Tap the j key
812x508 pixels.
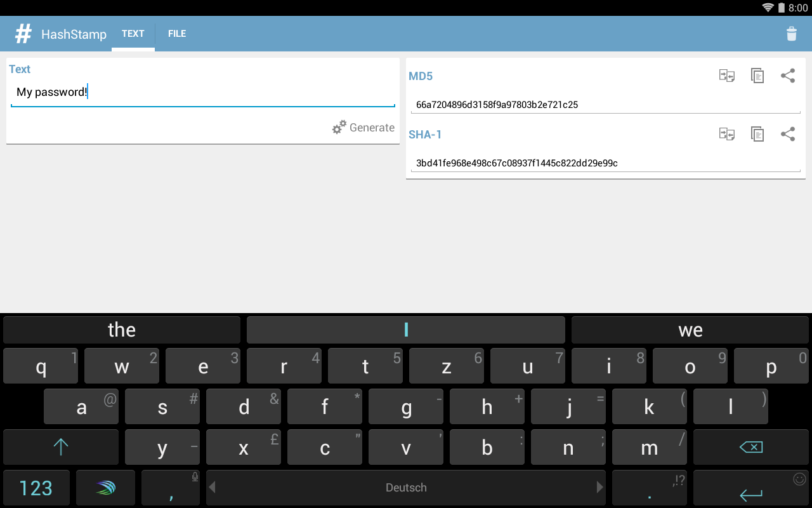coord(568,406)
